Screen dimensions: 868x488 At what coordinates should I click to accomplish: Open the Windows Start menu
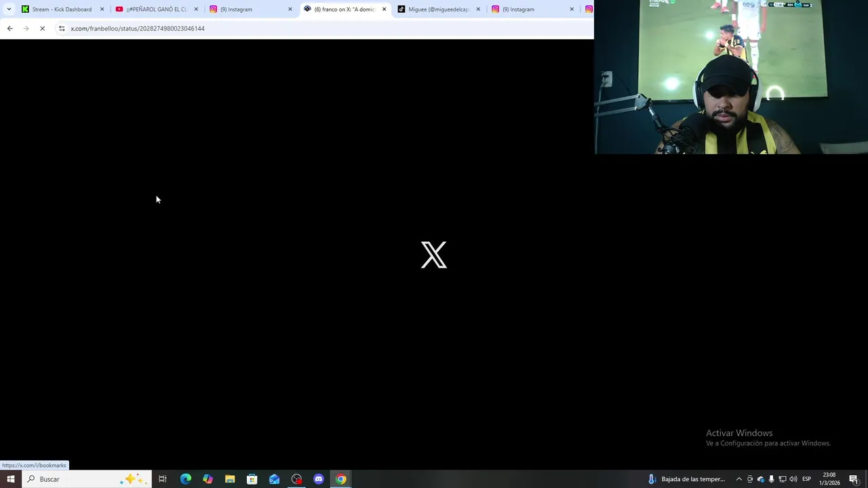[10, 479]
